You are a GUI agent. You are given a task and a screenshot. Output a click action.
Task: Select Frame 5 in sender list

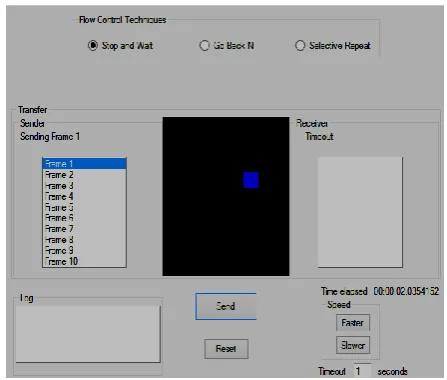tap(84, 207)
